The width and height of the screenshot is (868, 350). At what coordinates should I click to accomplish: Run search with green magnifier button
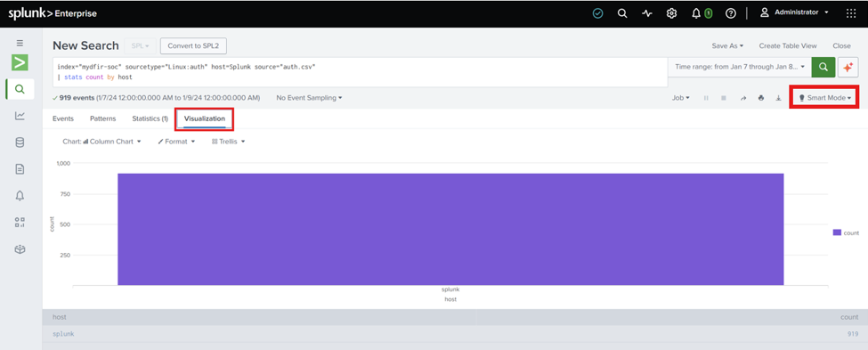[x=823, y=67]
